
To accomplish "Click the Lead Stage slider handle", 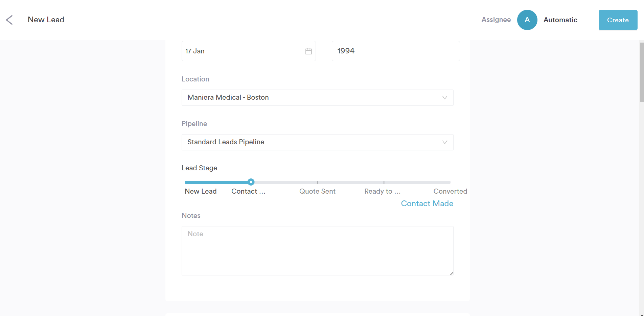I will click(251, 182).
